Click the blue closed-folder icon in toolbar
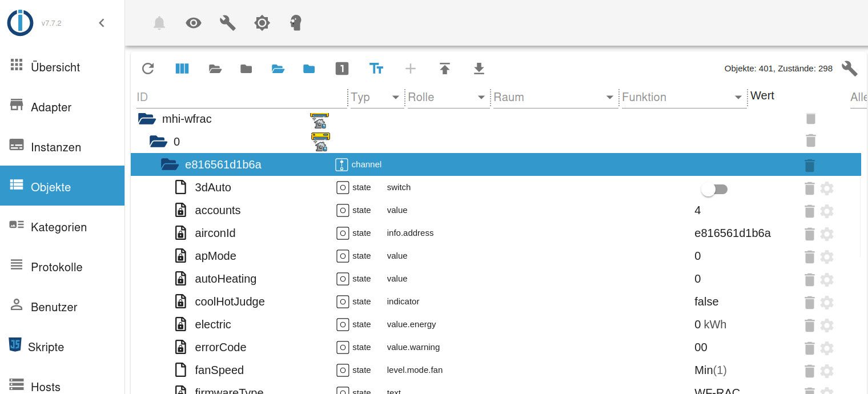This screenshot has width=868, height=394. 309,69
